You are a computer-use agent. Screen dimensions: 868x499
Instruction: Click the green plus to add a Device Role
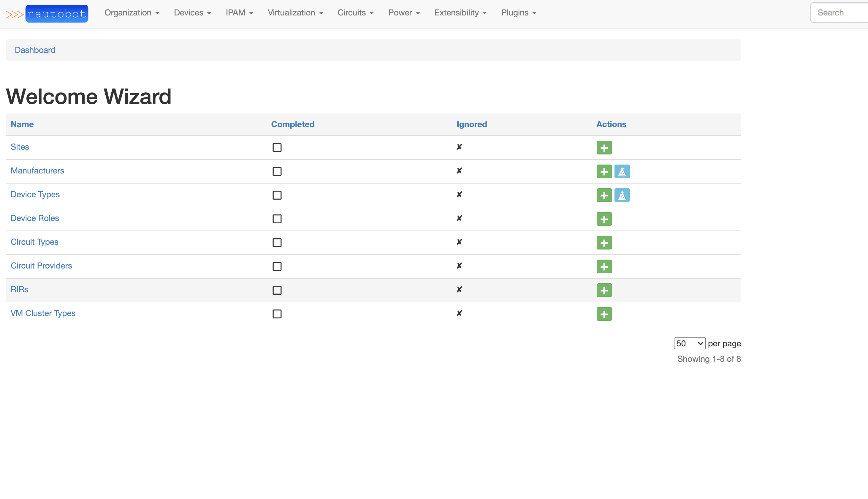[x=604, y=219]
